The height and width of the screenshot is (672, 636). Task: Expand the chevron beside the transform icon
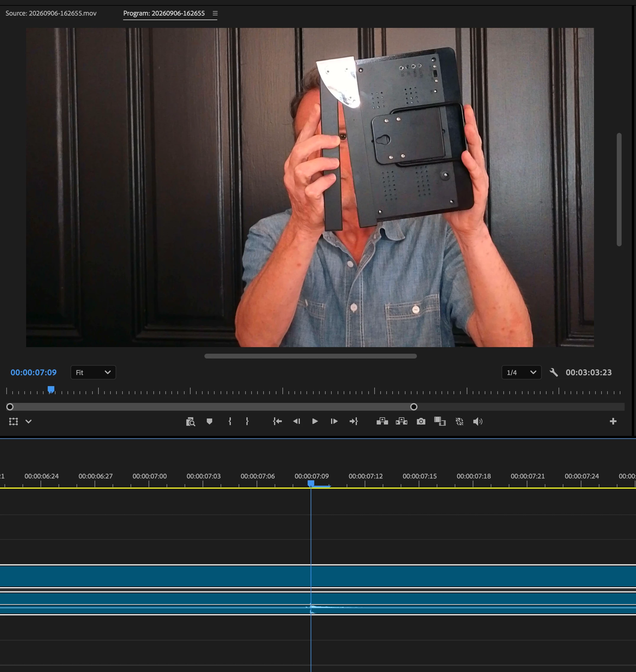29,421
